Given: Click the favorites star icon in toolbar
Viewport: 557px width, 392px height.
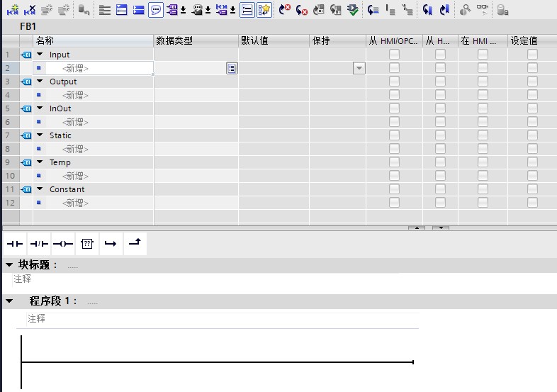Looking at the screenshot, I should coord(264,10).
